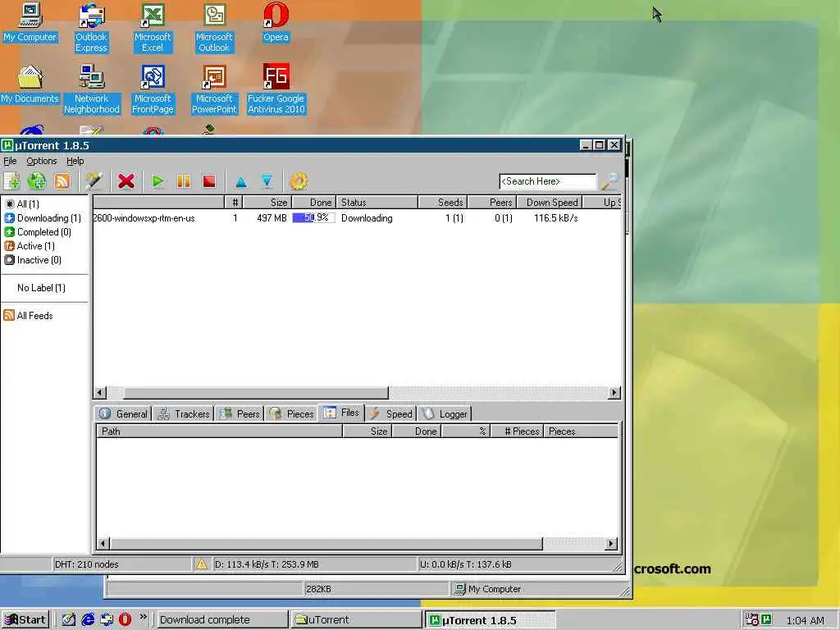Open the My Computer desktop icon
840x630 pixels.
[x=30, y=22]
